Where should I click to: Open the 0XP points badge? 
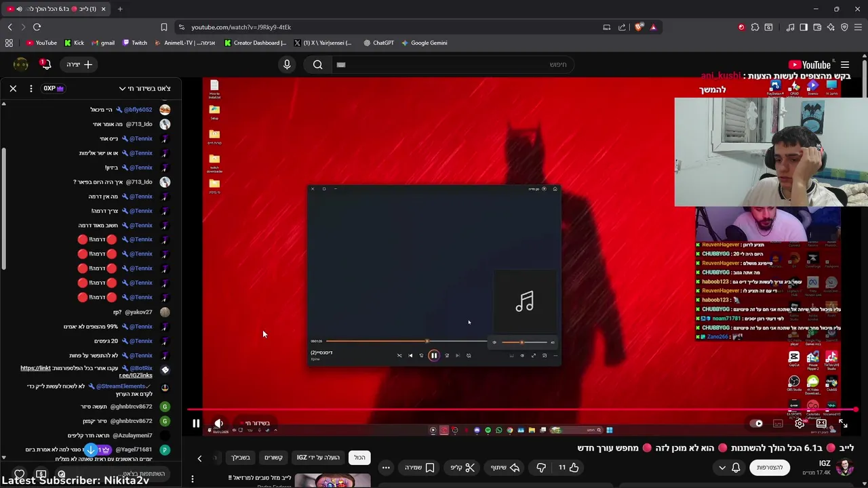pos(54,88)
